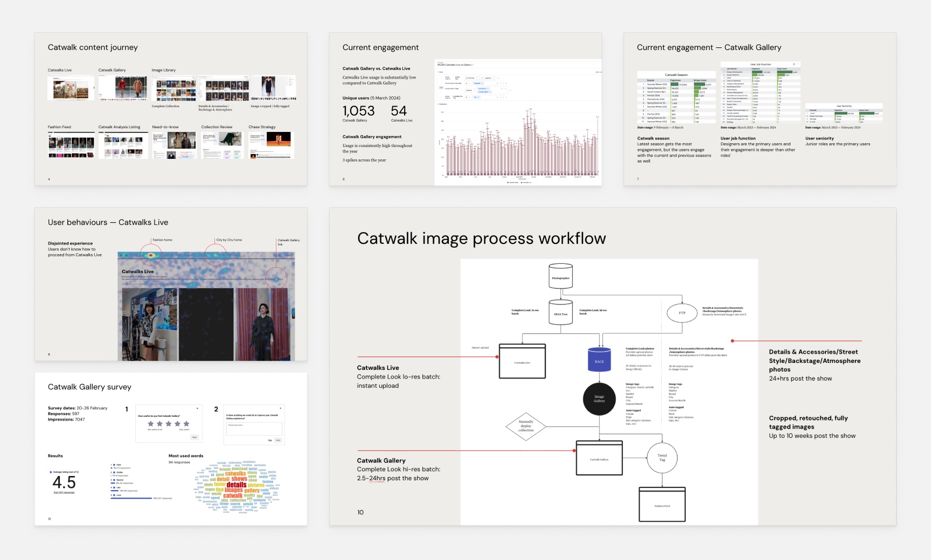Viewport: 931px width, 560px height.
Task: Click the blue star beside 'Average rating'
Action: 51,472
